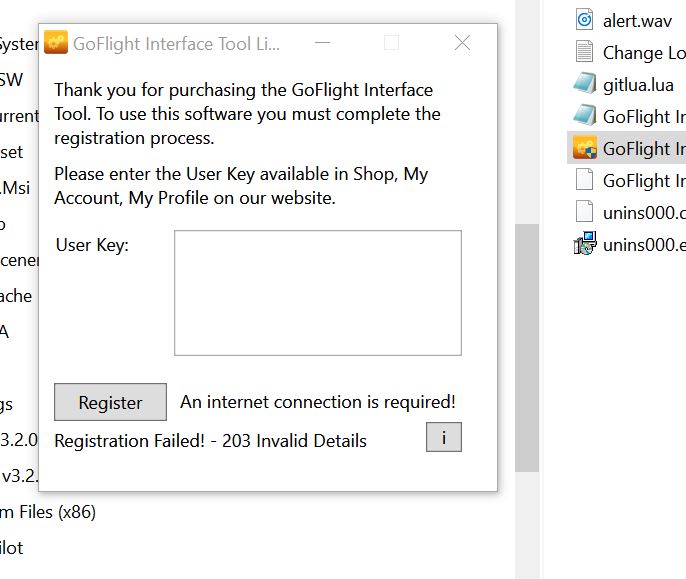Click the GoFlight icon in dialog title bar
This screenshot has width=686, height=579.
click(x=56, y=43)
